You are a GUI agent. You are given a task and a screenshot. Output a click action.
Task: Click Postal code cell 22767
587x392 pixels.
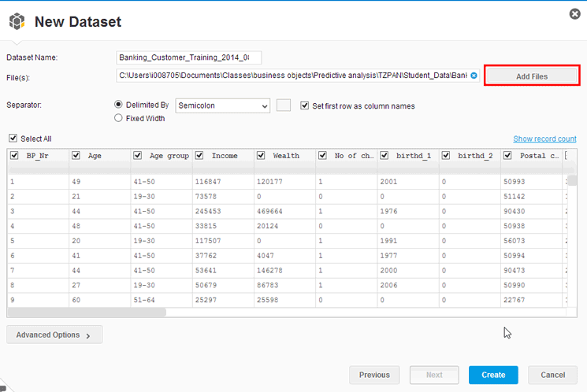pyautogui.click(x=514, y=300)
